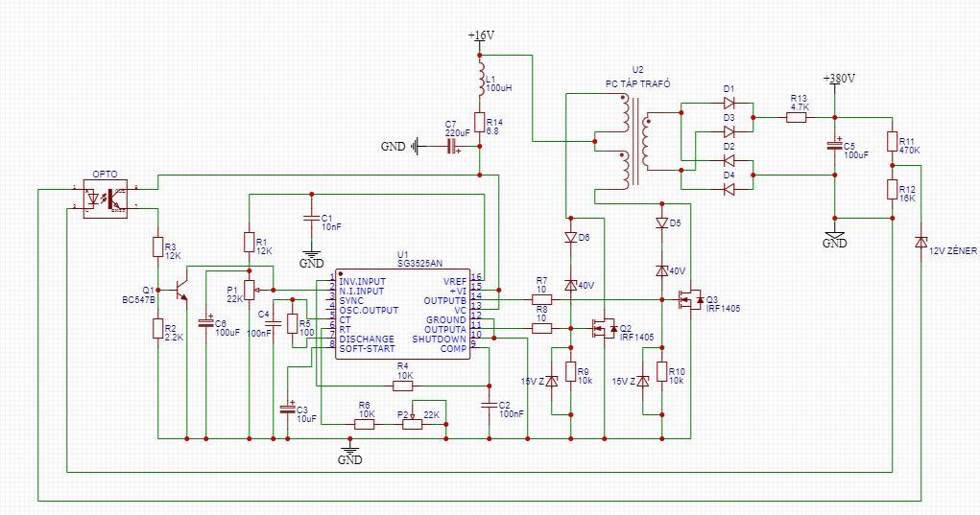Click potentiometer P1 22K
980x515 pixels.
250,290
